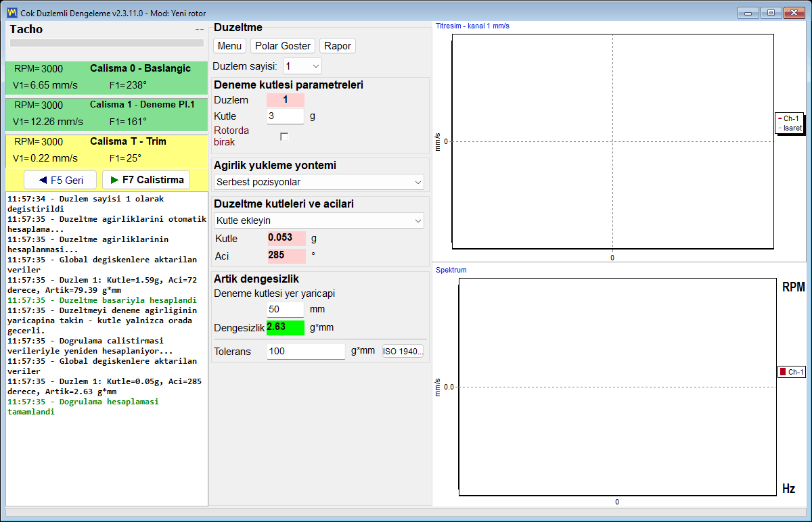Click the Menu button
This screenshot has height=522, width=812.
[230, 46]
